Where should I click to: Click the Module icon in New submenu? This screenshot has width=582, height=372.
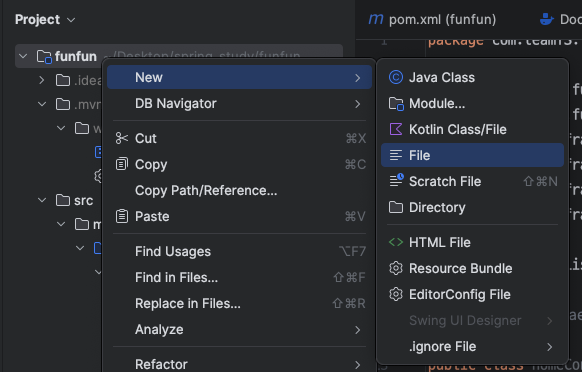point(396,104)
